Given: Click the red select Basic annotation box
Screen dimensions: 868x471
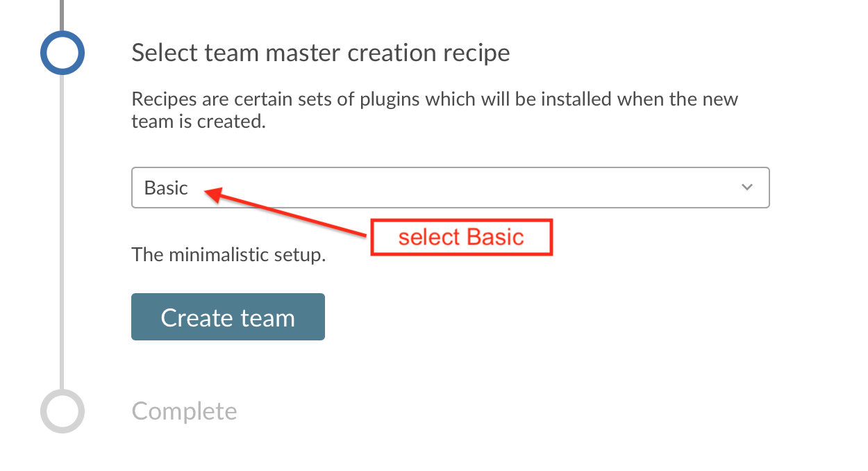Looking at the screenshot, I should [461, 238].
